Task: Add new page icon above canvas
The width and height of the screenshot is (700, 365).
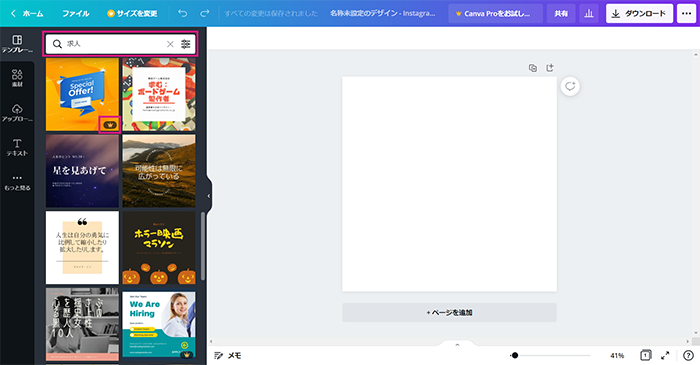Action: [x=550, y=67]
